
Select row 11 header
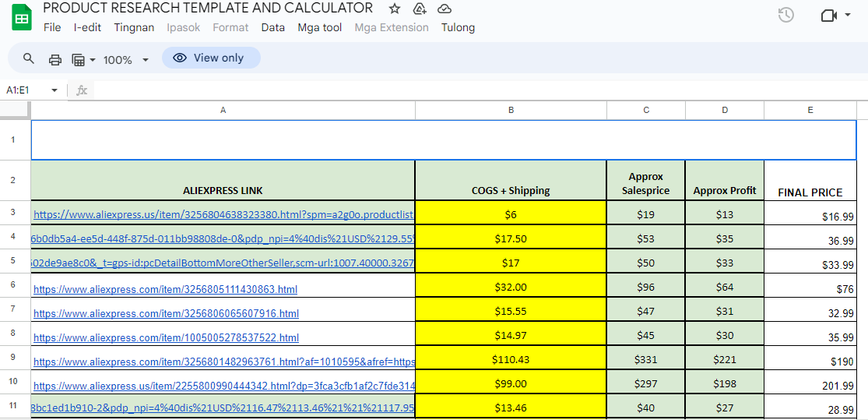(13, 406)
